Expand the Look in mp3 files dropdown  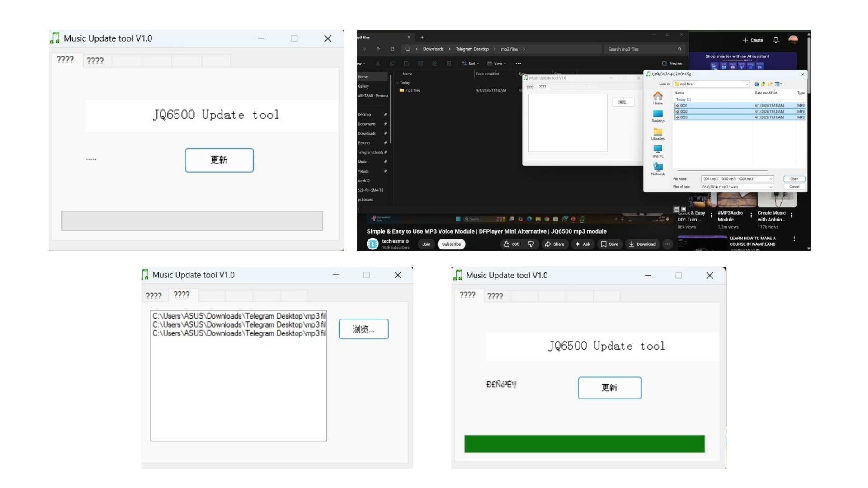pos(747,84)
